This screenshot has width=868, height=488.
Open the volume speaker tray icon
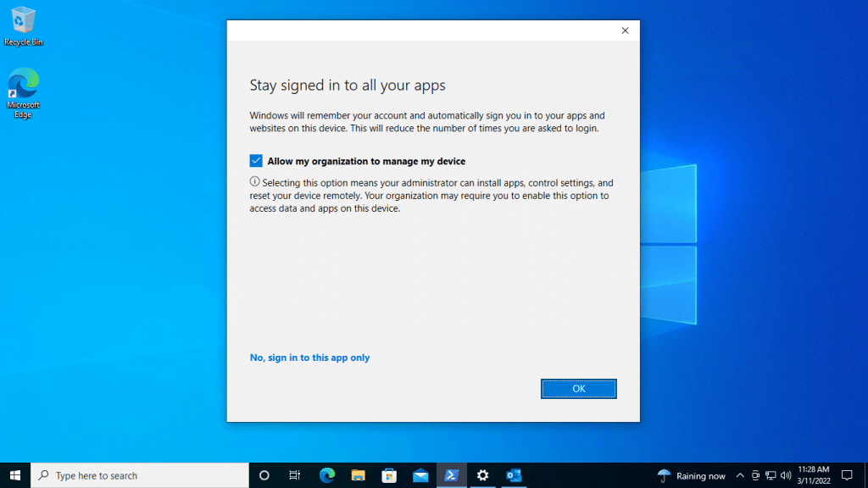(x=786, y=475)
